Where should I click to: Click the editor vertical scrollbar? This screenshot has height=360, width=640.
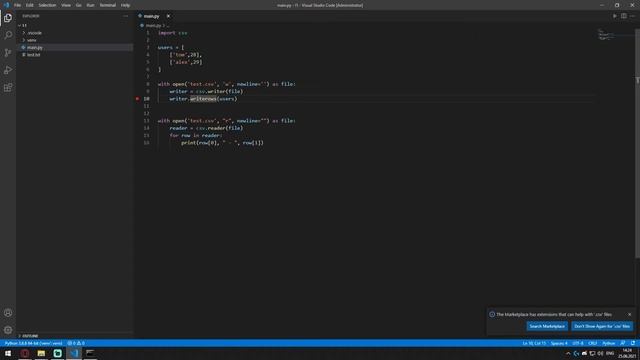[x=637, y=143]
